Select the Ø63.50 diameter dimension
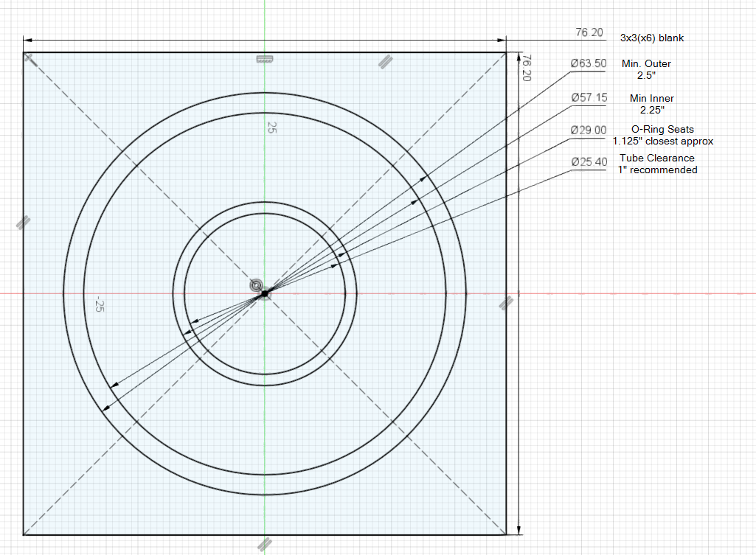This screenshot has height=555, width=756. [x=589, y=64]
